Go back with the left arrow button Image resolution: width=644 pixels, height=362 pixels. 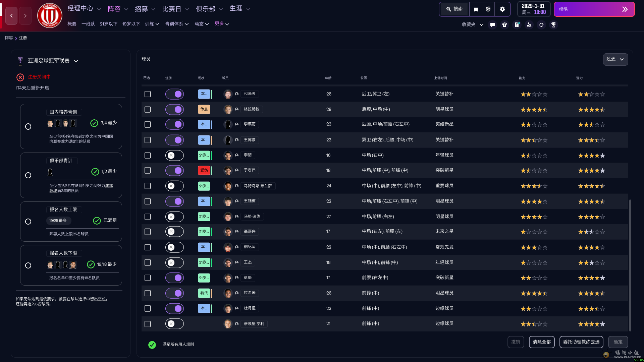[11, 16]
